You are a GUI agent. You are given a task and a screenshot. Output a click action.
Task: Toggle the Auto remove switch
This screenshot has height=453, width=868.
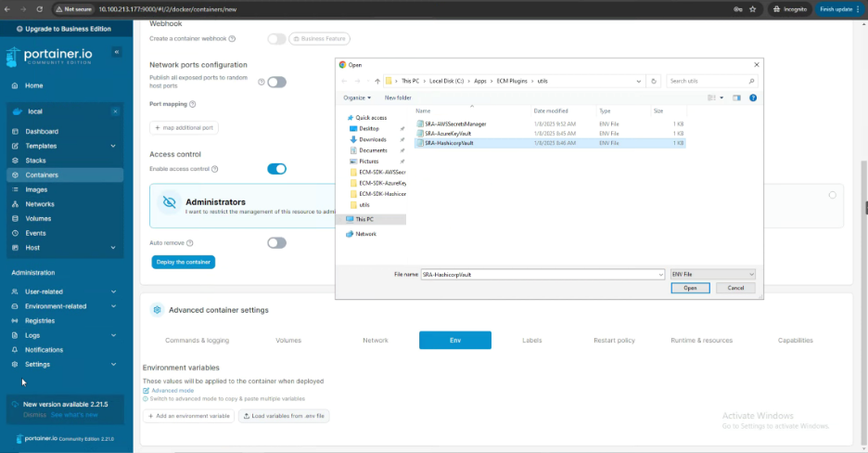[276, 243]
